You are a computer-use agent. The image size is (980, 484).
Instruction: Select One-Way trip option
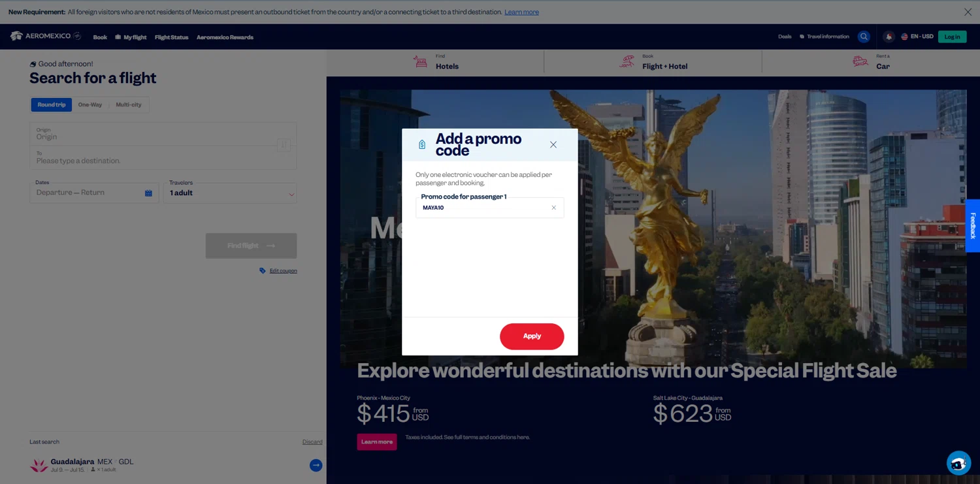click(90, 105)
